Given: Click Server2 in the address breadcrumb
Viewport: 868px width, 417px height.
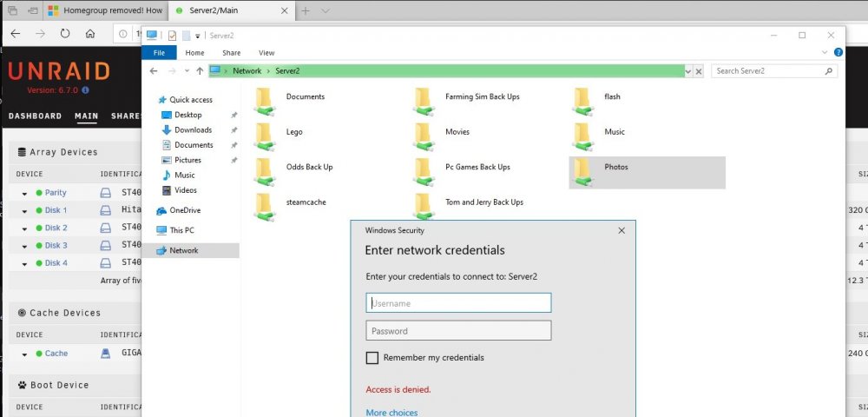Looking at the screenshot, I should pos(287,71).
